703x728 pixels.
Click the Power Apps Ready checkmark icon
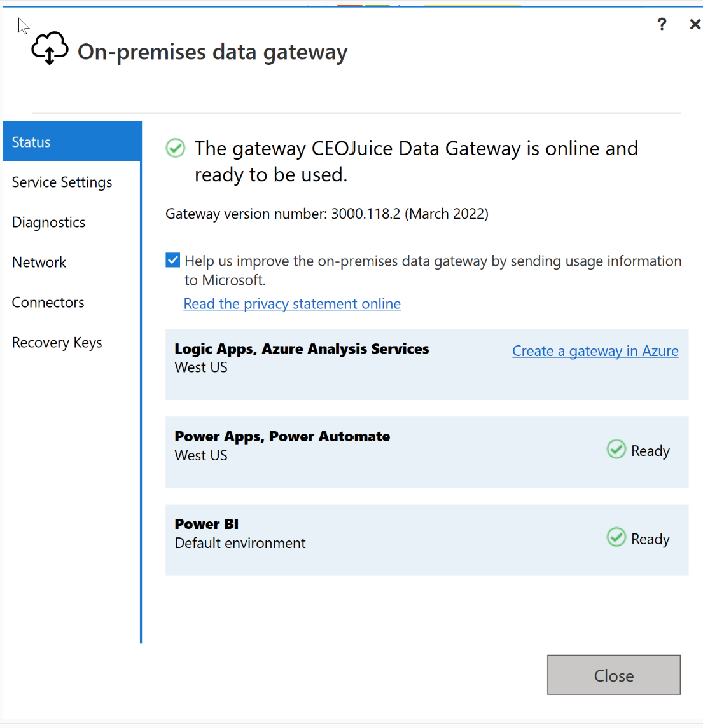(x=616, y=450)
